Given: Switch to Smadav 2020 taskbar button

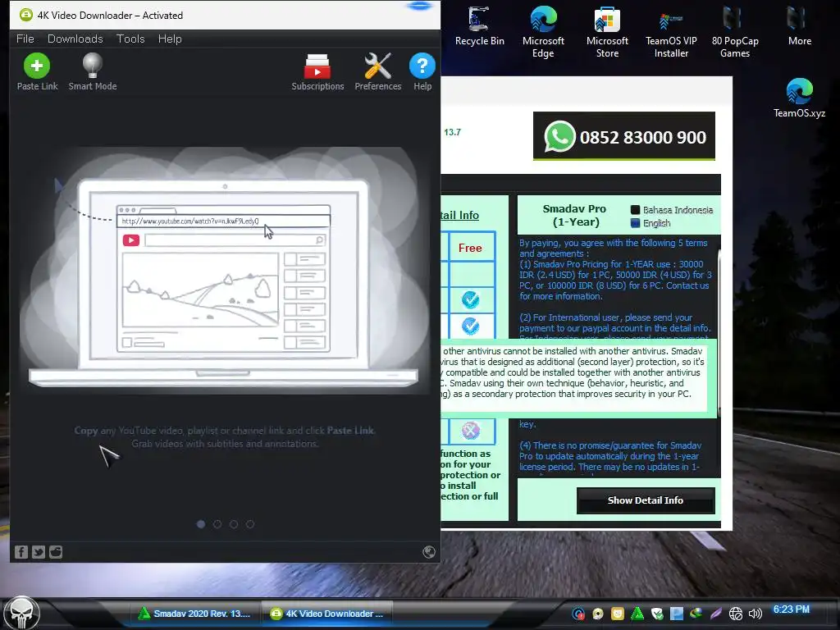Looking at the screenshot, I should click(x=195, y=614).
